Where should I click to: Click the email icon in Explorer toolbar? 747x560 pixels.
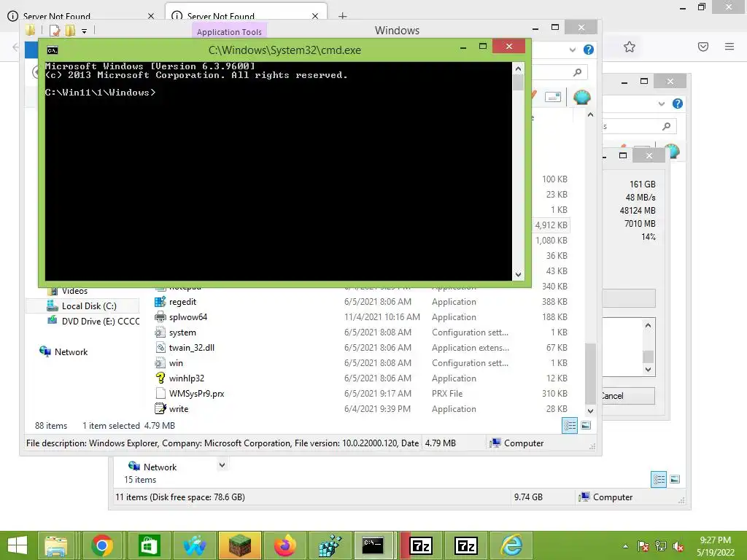coord(553,97)
